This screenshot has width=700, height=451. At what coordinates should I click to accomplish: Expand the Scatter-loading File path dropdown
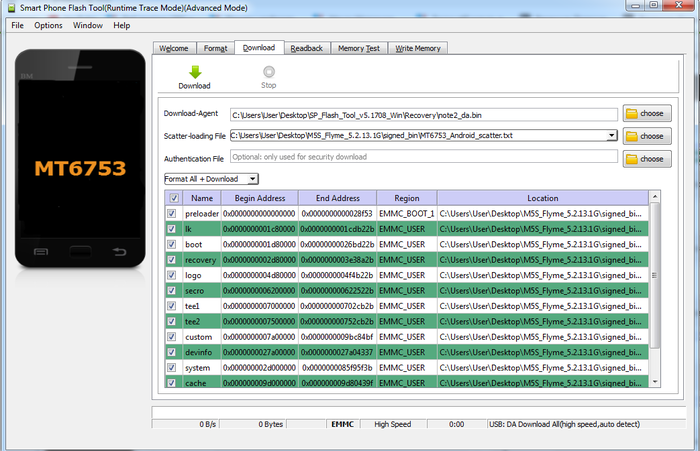click(612, 135)
